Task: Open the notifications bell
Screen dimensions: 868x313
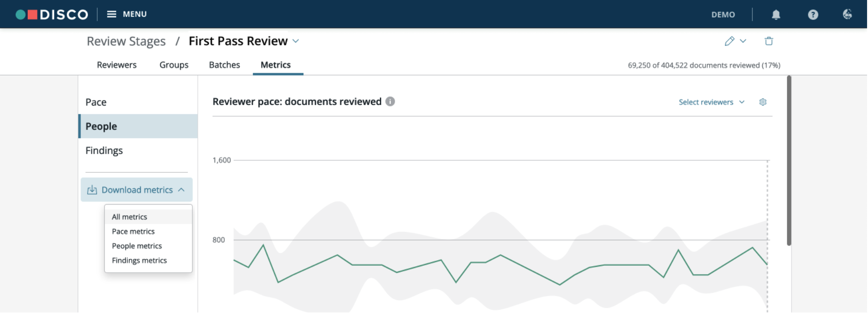Action: 776,14
